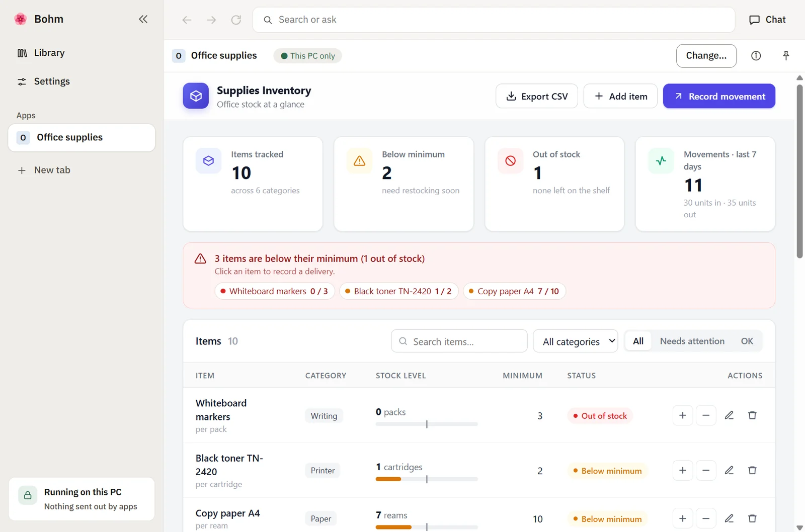This screenshot has width=805, height=532.
Task: Add stock to Black toner TN-2420
Action: [683, 470]
